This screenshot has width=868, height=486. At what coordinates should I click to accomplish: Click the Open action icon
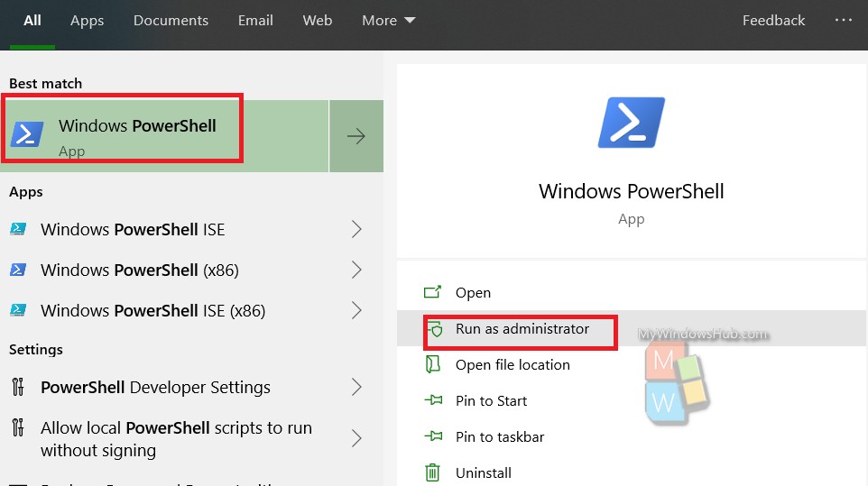point(432,292)
